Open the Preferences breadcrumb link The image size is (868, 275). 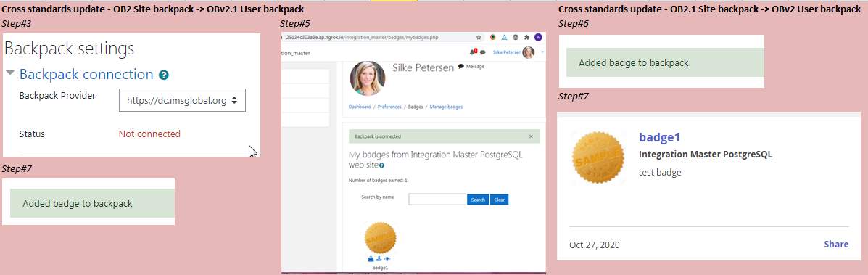point(389,107)
